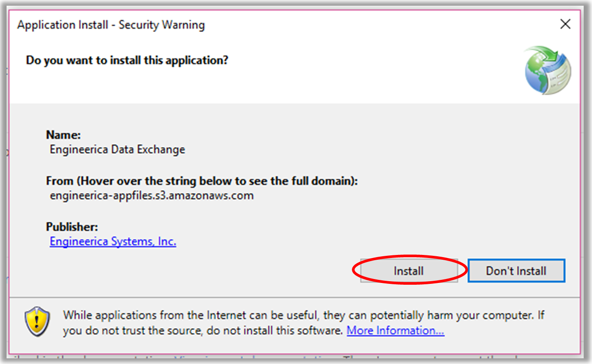Click the 'From (Hover over the string' label

(x=202, y=181)
